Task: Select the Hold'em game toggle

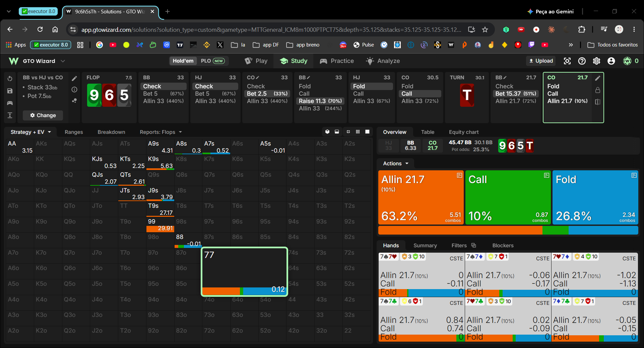Action: point(183,61)
